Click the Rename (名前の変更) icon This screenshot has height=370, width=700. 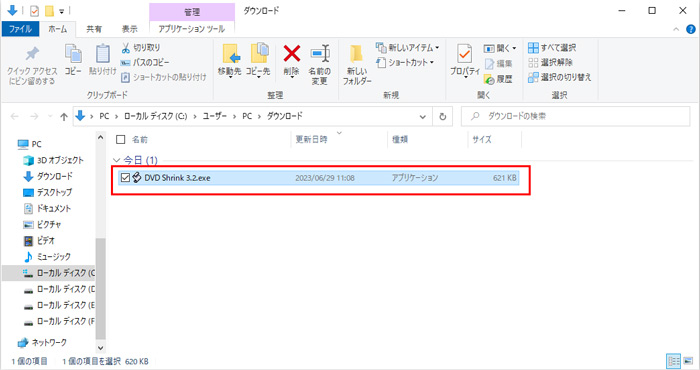(320, 54)
